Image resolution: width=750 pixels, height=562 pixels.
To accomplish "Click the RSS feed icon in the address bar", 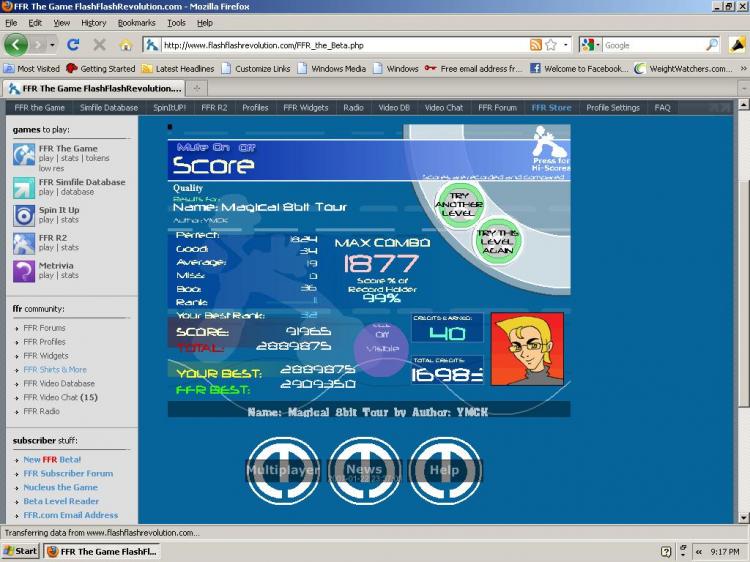I will 536,45.
